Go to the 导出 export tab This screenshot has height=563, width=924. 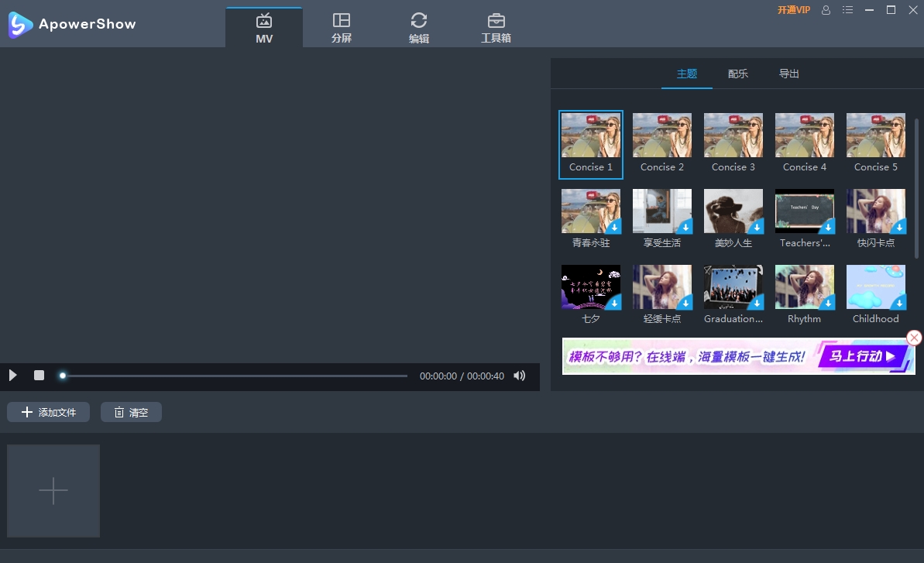pyautogui.click(x=788, y=74)
